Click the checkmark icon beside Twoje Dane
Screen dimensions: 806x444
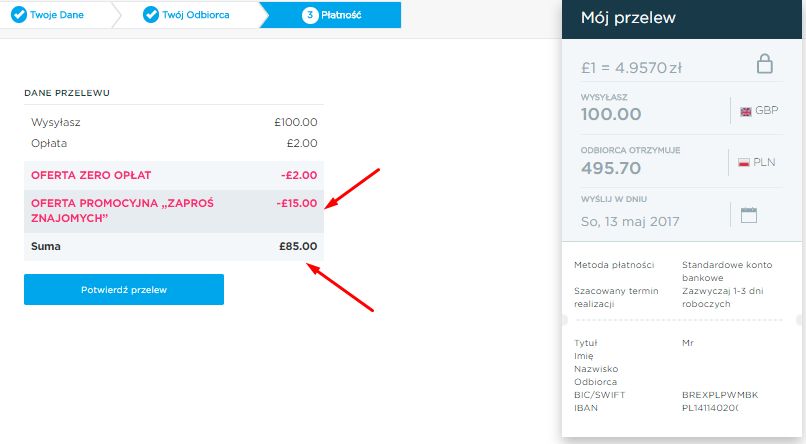click(19, 15)
